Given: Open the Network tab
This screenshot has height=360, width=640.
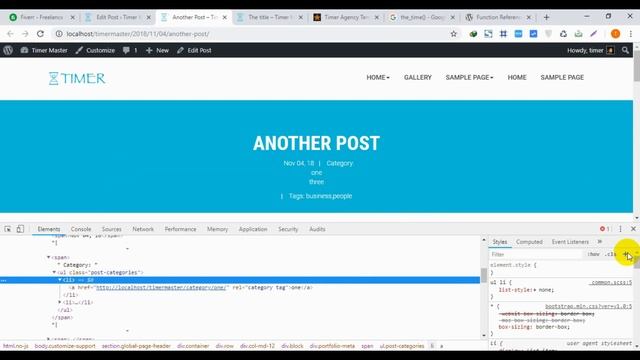Looking at the screenshot, I should tap(143, 229).
